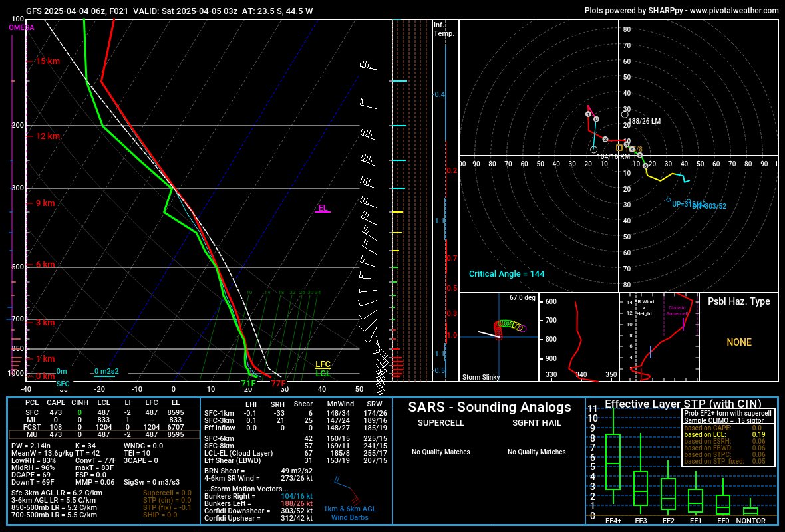
Task: Click the blue and red wind barbs icon
Action: [x=347, y=491]
